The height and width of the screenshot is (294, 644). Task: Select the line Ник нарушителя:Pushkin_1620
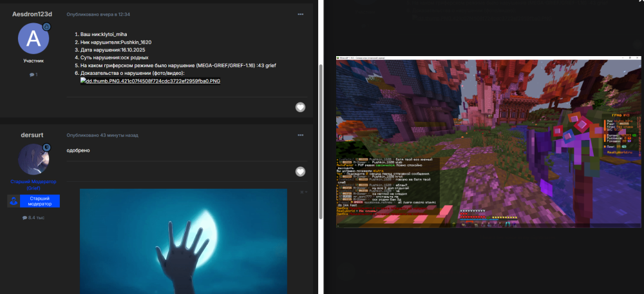(113, 42)
